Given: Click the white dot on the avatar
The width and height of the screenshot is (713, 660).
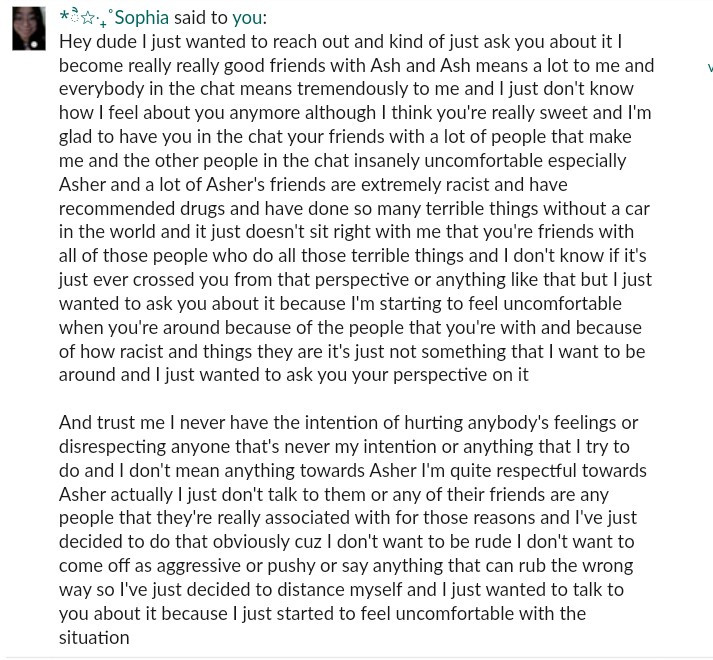Looking at the screenshot, I should [34, 44].
